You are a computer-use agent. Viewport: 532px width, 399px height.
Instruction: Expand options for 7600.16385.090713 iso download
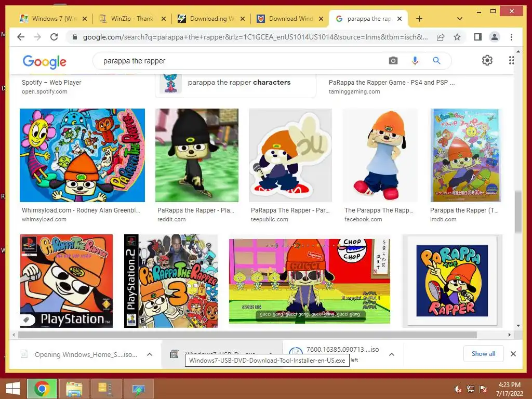coord(392,354)
